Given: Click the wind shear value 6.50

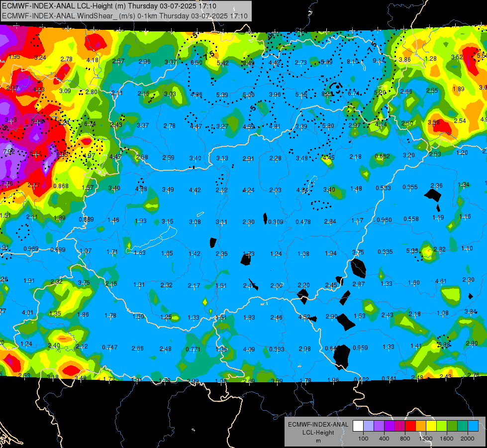Looking at the screenshot, I should tap(196, 63).
